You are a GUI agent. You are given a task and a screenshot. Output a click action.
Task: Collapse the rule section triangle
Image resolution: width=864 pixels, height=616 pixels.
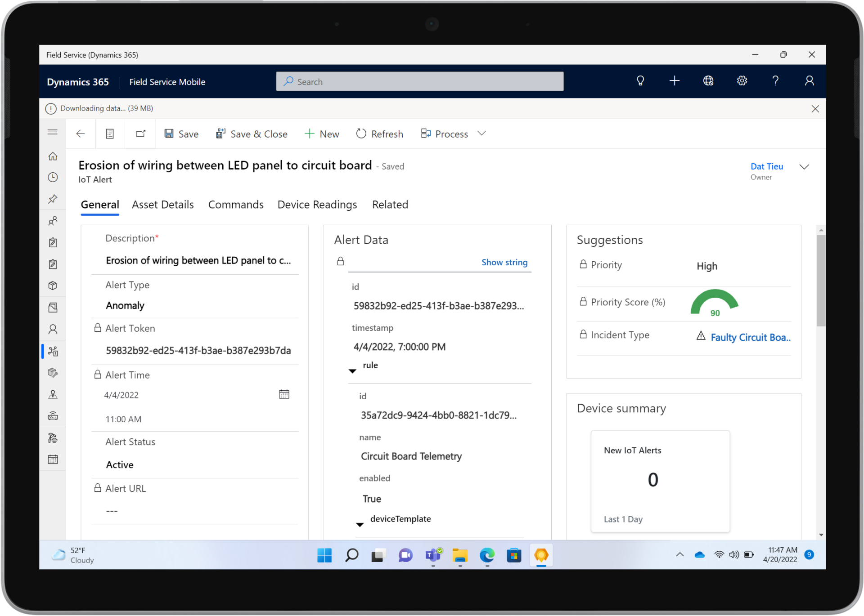352,371
